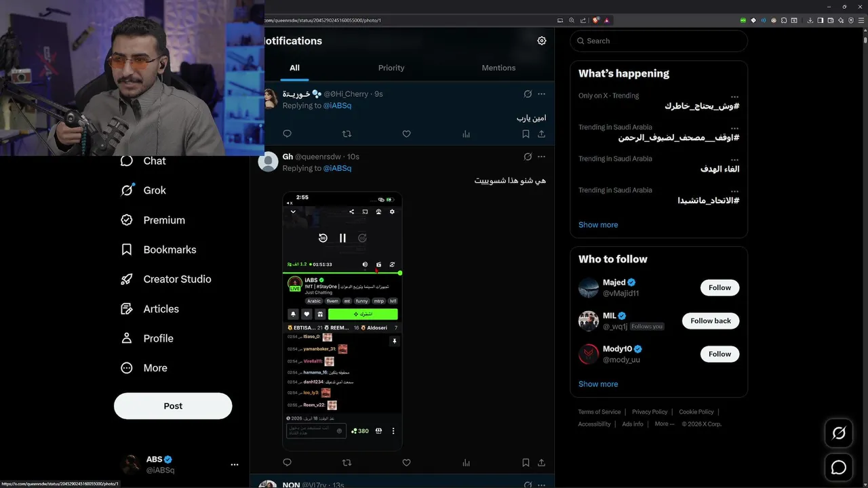This screenshot has height=488, width=868.
Task: View analytics of @Hi_Cherry's tweet
Action: pyautogui.click(x=466, y=134)
